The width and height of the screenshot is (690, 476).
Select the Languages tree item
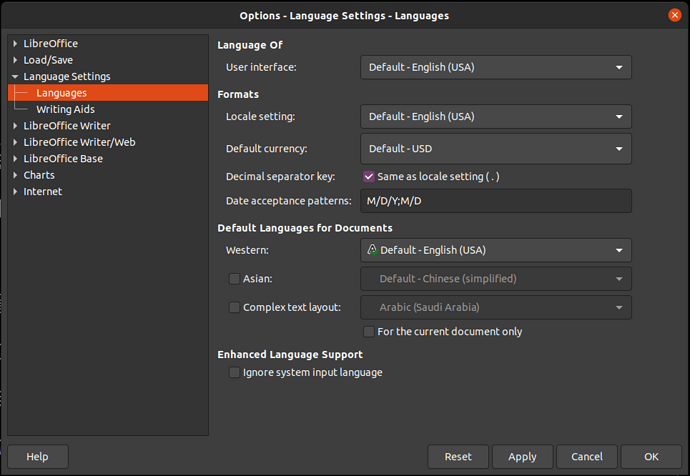click(108, 93)
